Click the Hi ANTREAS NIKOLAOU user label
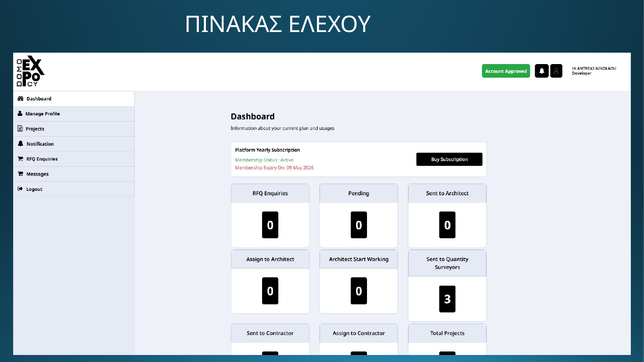Viewport: 644px width, 362px height. [x=594, y=68]
